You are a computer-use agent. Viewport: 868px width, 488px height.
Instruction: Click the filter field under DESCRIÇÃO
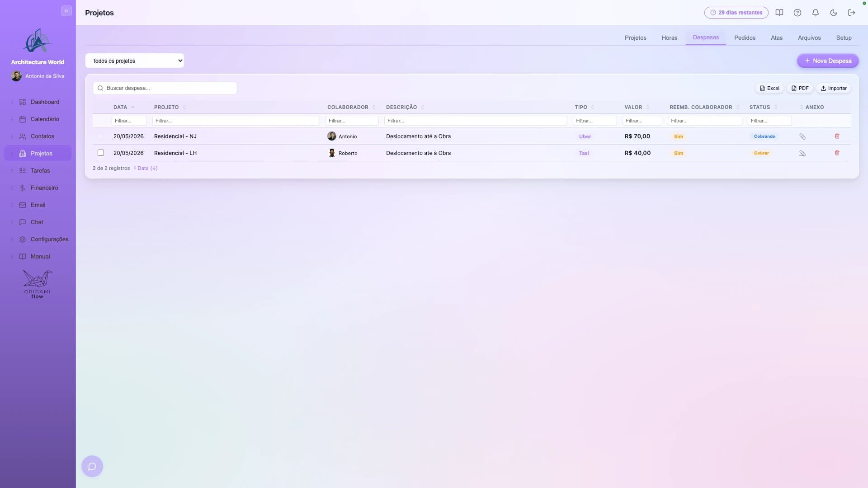pos(476,121)
